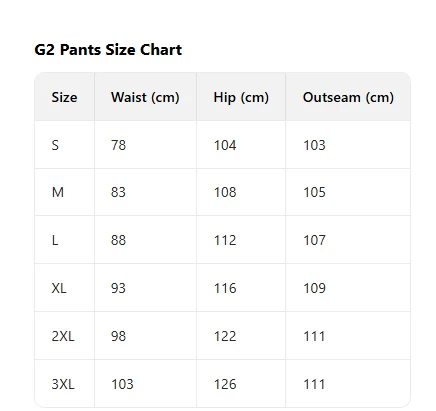The width and height of the screenshot is (436, 411).
Task: Click waist value 103 for size 3XL
Action: tap(122, 384)
